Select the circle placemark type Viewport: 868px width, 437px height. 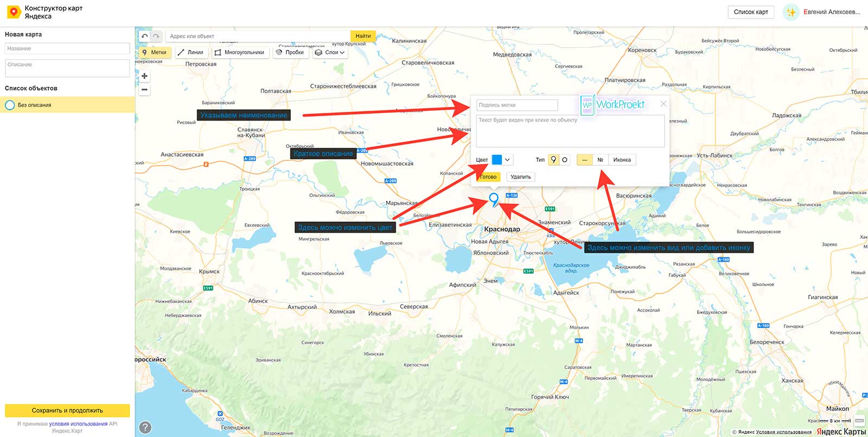pos(565,160)
